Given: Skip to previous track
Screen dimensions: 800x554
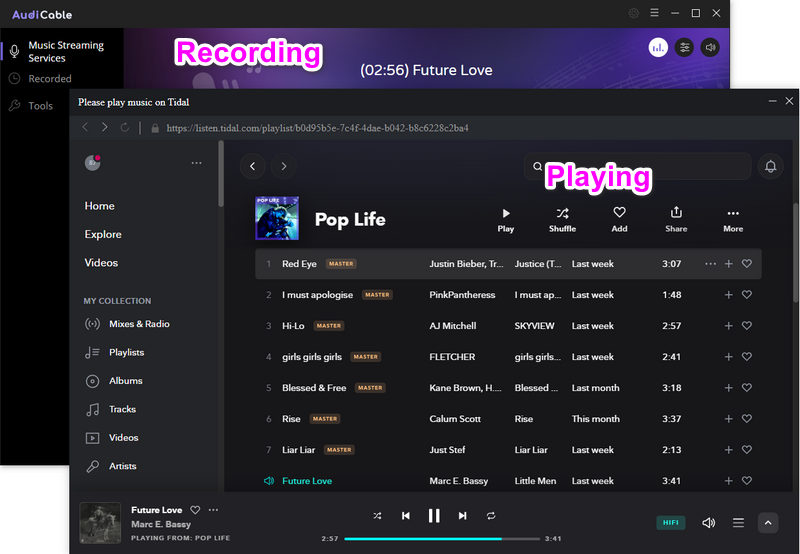Looking at the screenshot, I should 406,516.
